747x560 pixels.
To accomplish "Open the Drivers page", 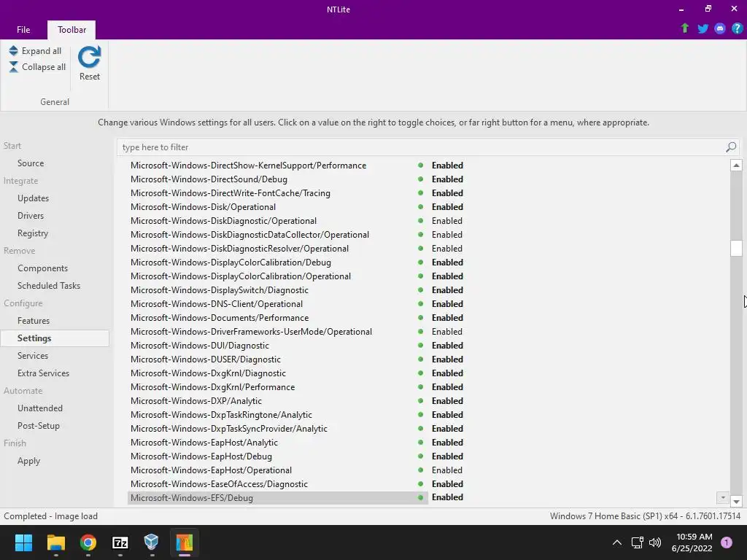I will click(31, 216).
